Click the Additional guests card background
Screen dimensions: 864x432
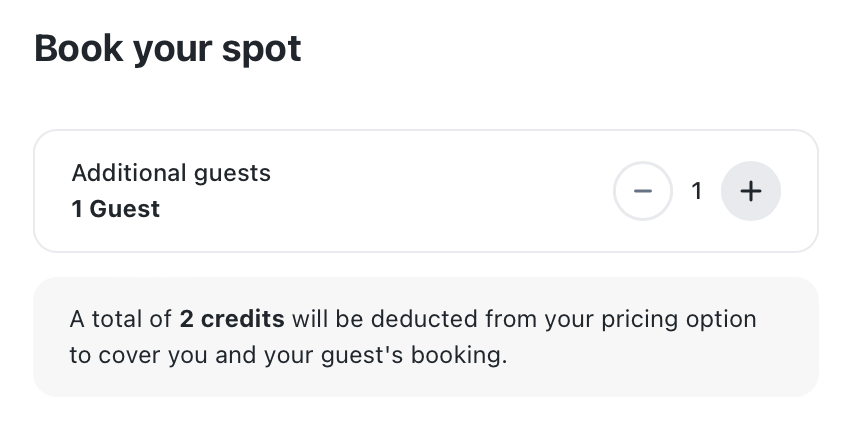click(426, 191)
